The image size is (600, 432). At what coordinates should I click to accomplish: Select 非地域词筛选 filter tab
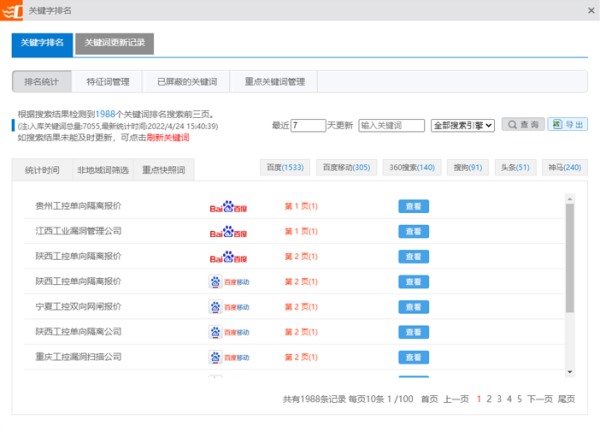pos(103,170)
